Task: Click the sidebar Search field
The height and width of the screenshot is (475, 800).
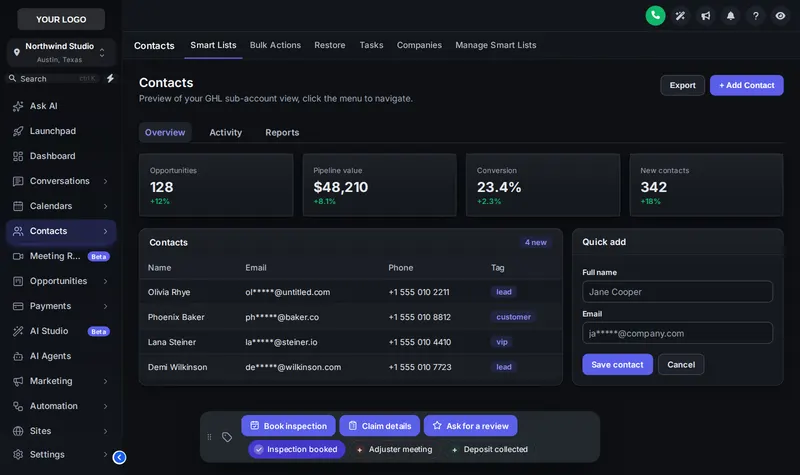Action: coord(54,79)
